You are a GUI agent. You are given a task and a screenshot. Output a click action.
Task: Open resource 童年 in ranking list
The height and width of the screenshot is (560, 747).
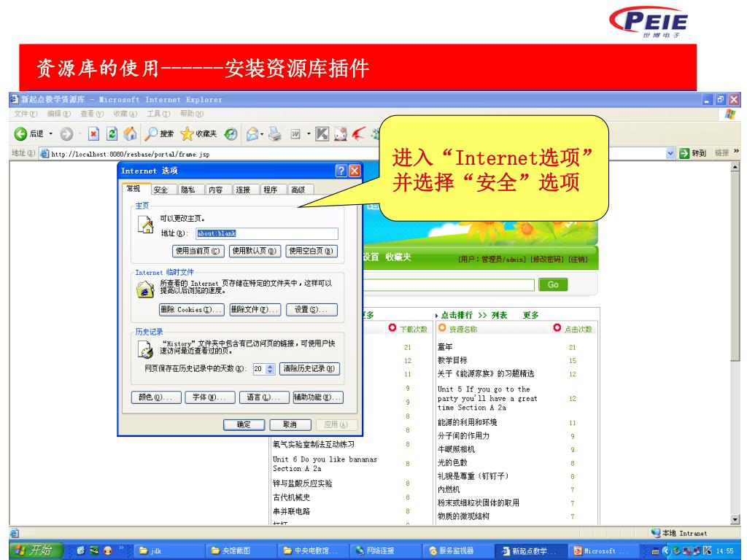pos(445,347)
